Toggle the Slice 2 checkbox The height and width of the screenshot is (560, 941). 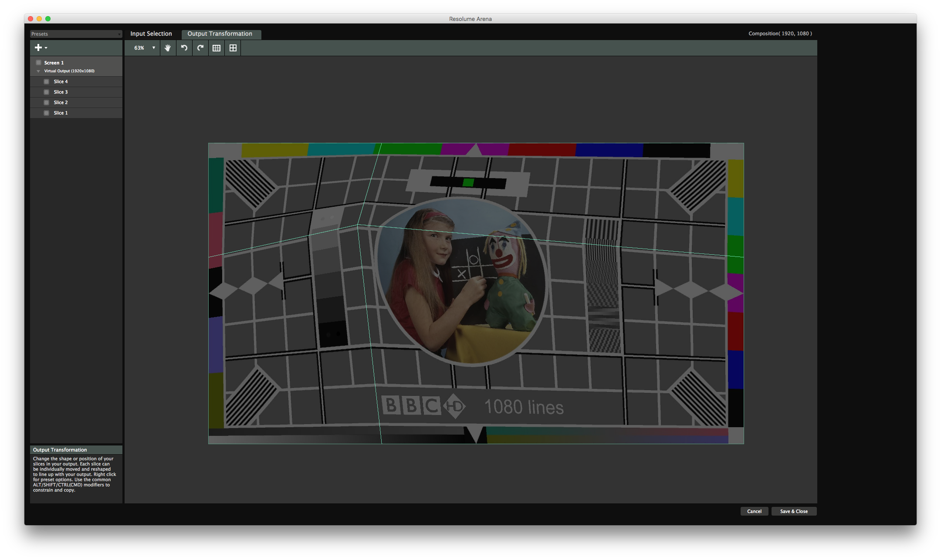[x=47, y=102]
